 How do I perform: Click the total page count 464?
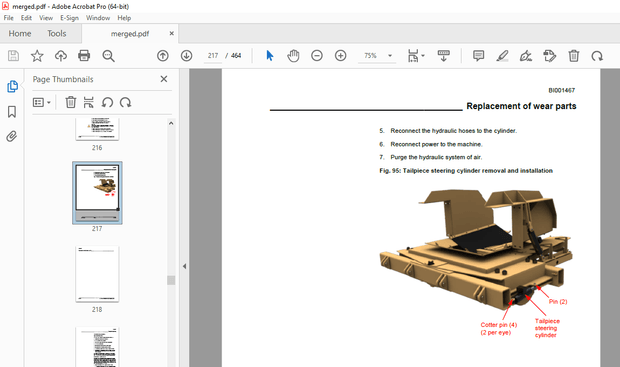236,56
